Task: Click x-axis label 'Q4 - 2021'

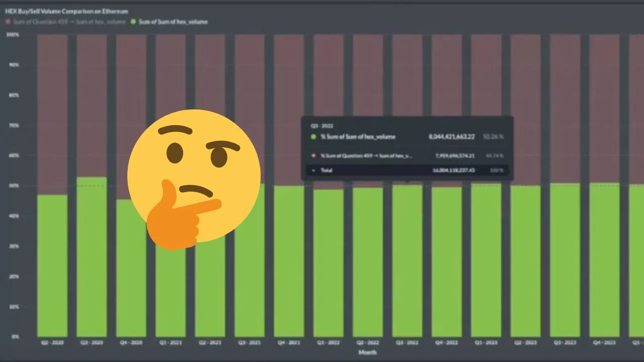Action: 289,343
